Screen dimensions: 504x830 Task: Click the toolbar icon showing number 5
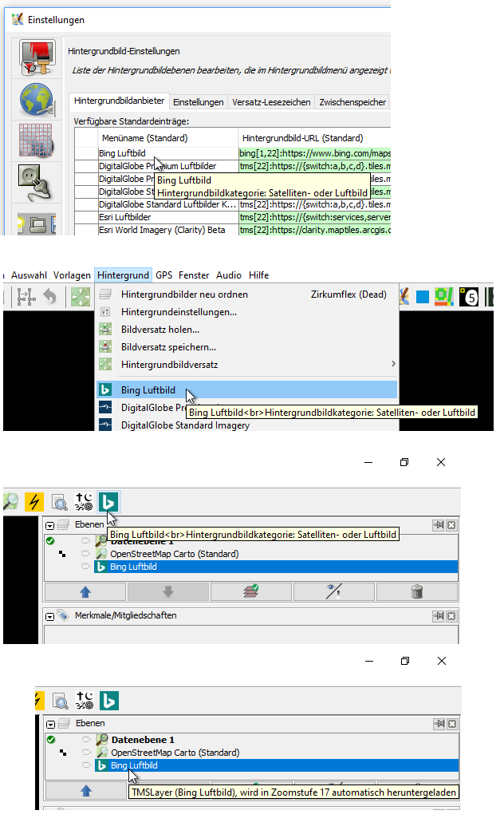(471, 297)
